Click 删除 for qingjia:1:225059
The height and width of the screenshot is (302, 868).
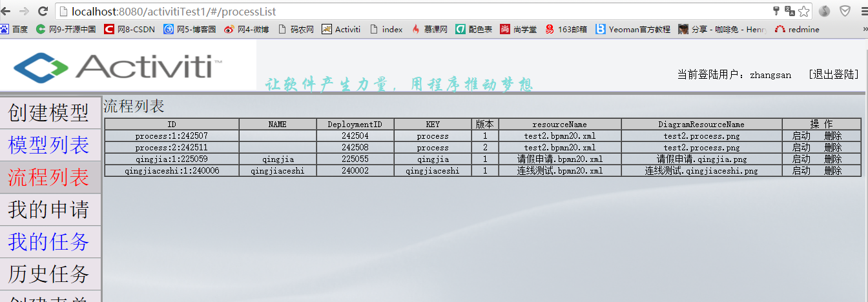833,159
